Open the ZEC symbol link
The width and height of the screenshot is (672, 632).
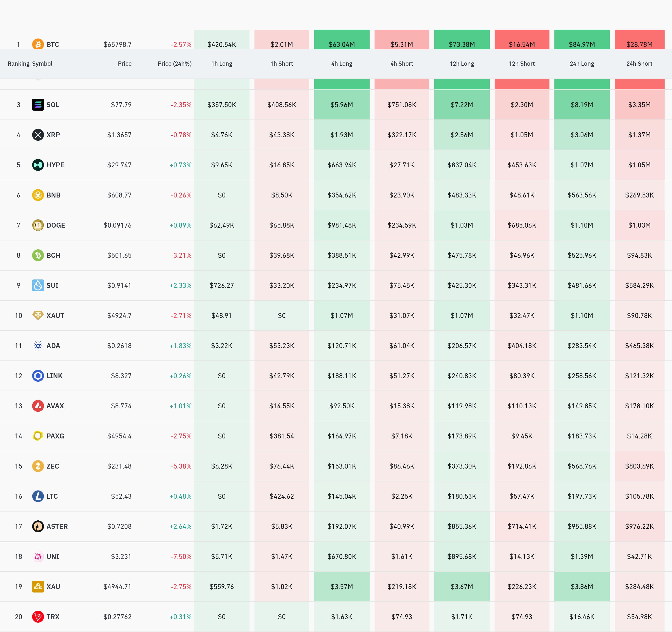tap(53, 466)
